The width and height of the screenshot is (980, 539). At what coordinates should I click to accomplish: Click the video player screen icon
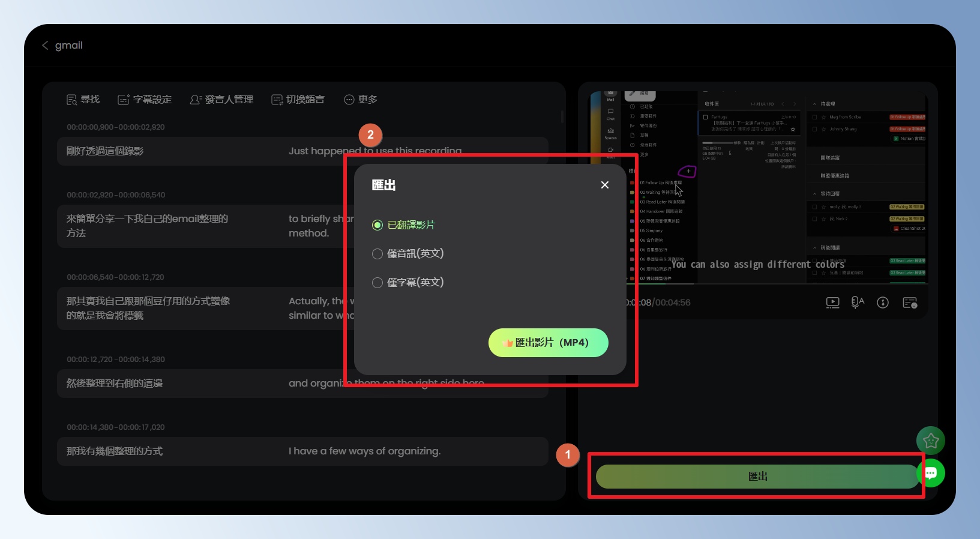pyautogui.click(x=832, y=303)
